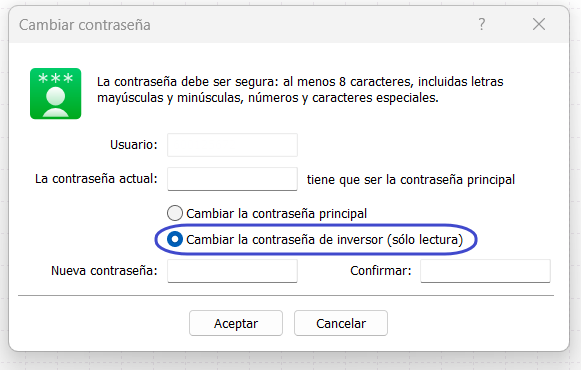This screenshot has height=370, width=581.
Task: Close the Cambiar contraseña dialog
Action: tap(539, 24)
